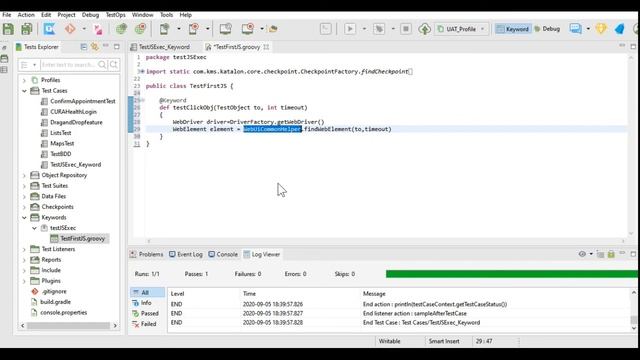640x360 pixels.
Task: Collapse the Keywords folder
Action: click(24, 218)
